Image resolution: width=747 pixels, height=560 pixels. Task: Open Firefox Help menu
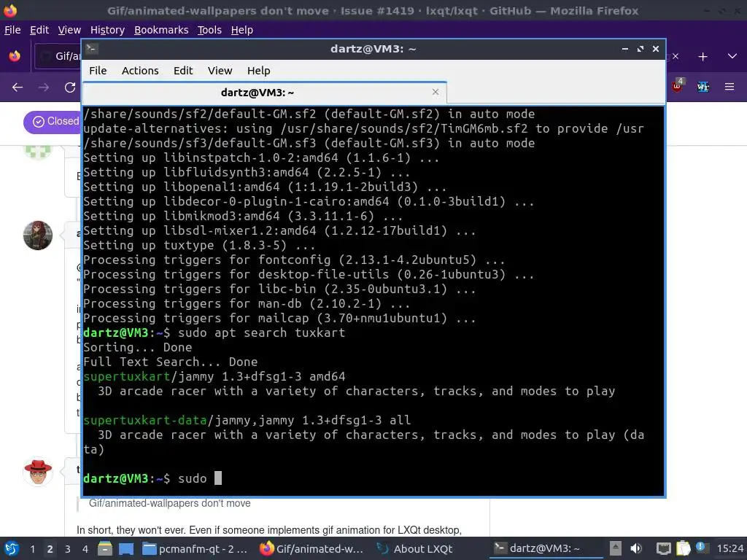[242, 30]
